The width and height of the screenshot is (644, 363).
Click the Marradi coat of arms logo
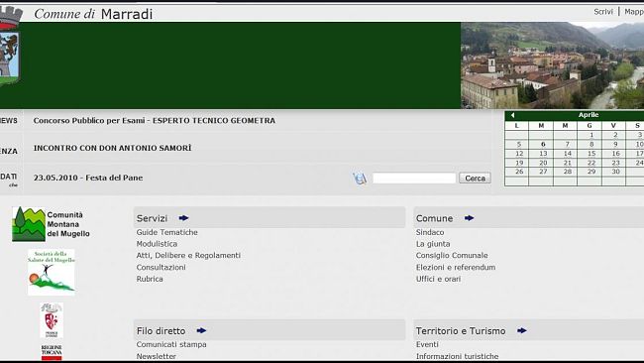pyautogui.click(x=10, y=46)
